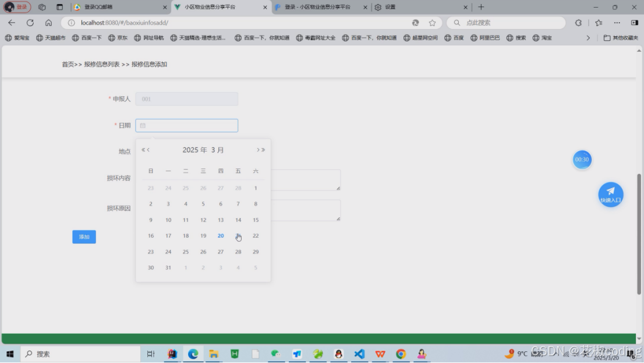Open QQ penguin from the taskbar
Screen dimensions: 644x363
[x=338, y=354]
